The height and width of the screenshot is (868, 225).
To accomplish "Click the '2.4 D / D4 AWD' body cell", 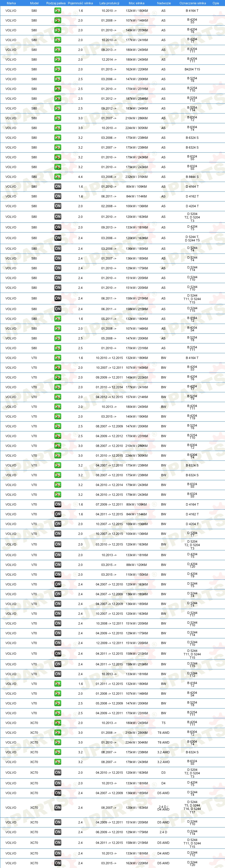I will click(x=164, y=808).
